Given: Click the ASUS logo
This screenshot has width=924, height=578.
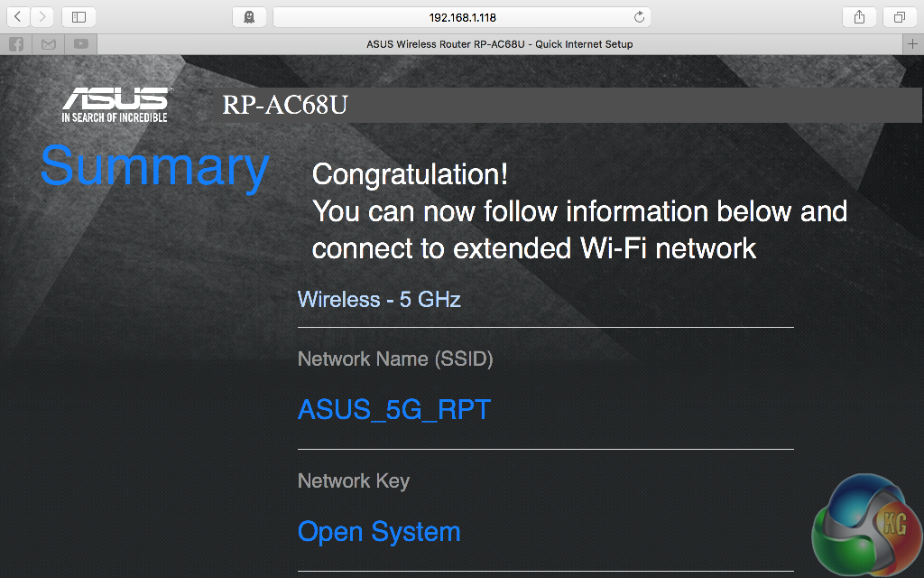Looking at the screenshot, I should [115, 104].
